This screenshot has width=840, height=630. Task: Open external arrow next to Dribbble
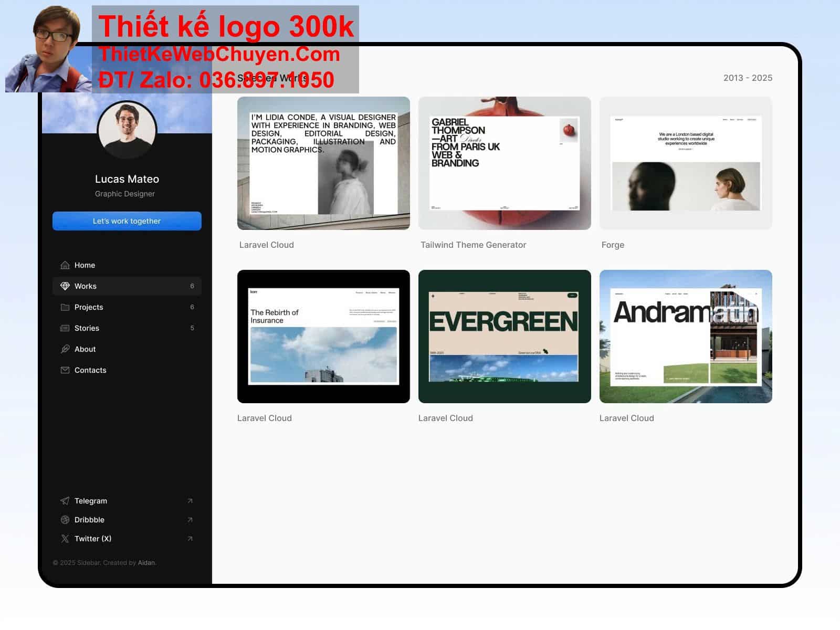(190, 520)
